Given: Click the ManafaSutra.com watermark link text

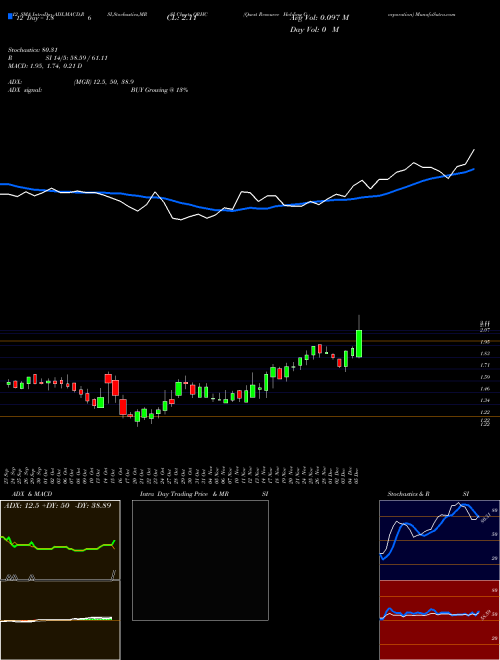Looking at the screenshot, I should pos(436,14).
